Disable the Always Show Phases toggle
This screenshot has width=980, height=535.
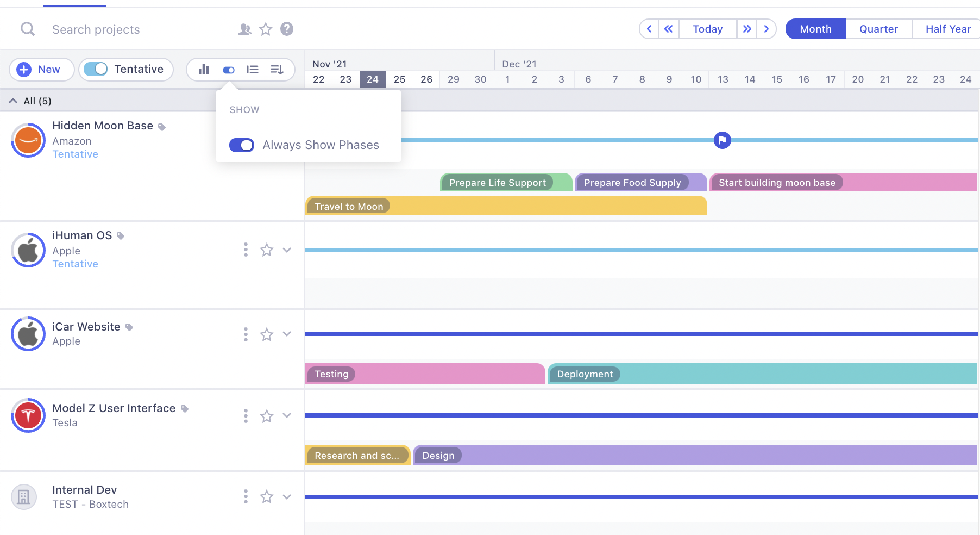[x=241, y=145]
